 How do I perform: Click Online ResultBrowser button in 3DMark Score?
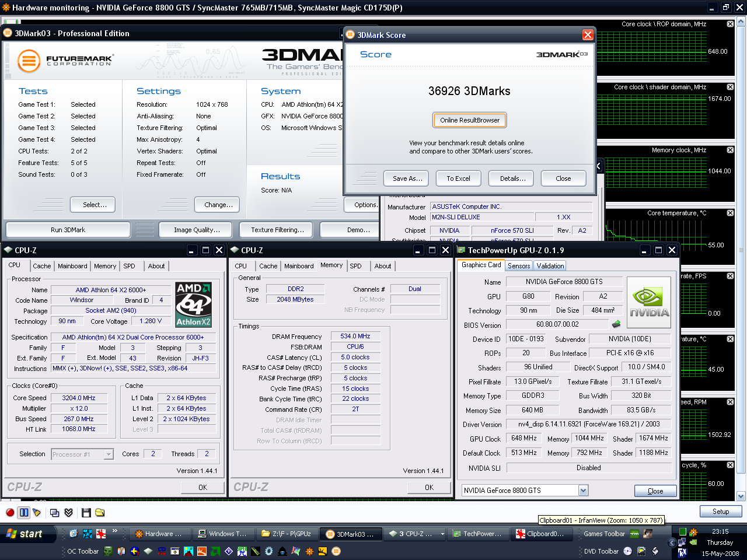click(470, 120)
